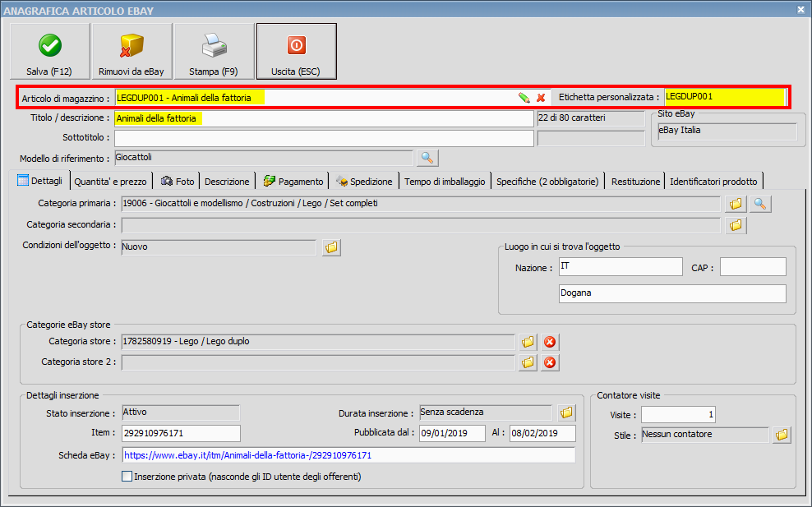
Task: Click the location field containing Dogana
Action: (x=672, y=293)
